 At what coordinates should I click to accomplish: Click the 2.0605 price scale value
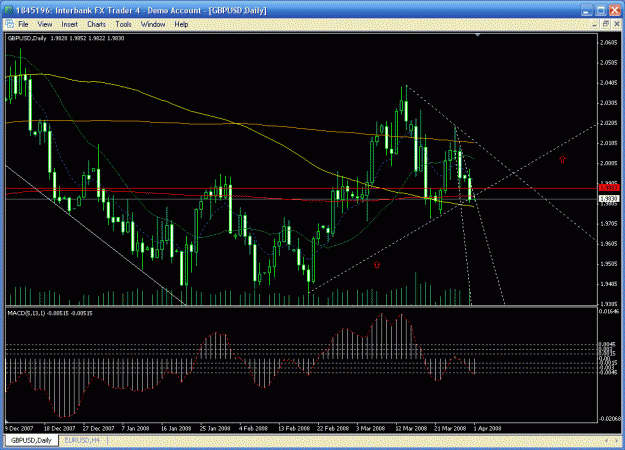609,43
